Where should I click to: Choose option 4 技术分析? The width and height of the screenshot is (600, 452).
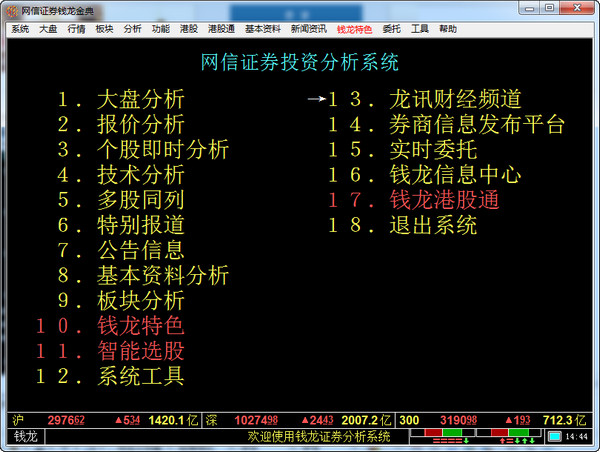(121, 175)
